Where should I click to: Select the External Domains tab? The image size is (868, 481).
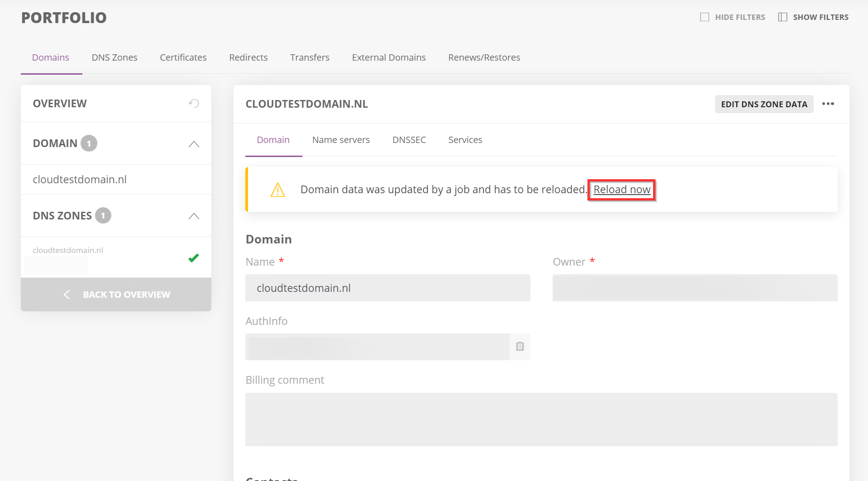(x=389, y=57)
